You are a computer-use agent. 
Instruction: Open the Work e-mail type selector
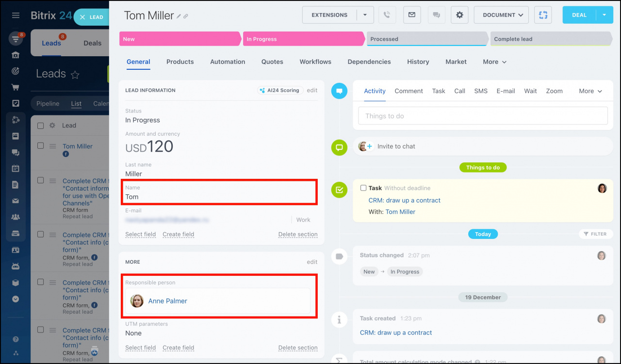point(303,220)
